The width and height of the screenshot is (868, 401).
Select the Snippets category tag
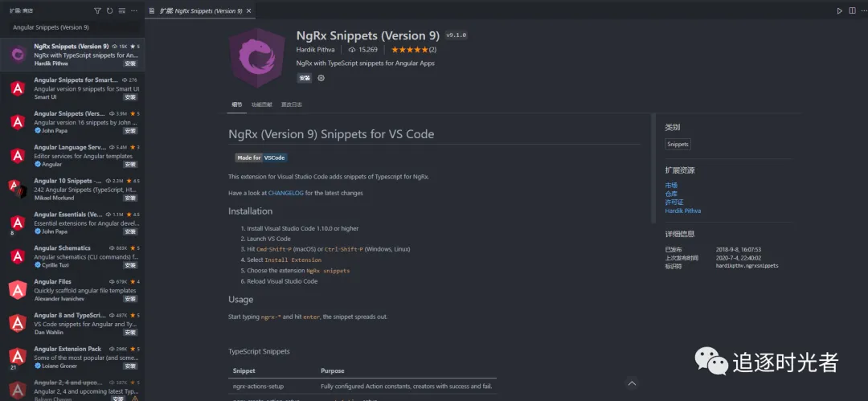(678, 144)
